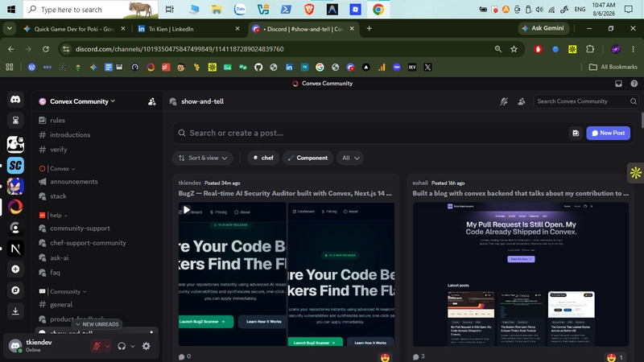Open File Explorer from the taskbar
Image resolution: width=644 pixels, height=362 pixels.
tap(217, 9)
